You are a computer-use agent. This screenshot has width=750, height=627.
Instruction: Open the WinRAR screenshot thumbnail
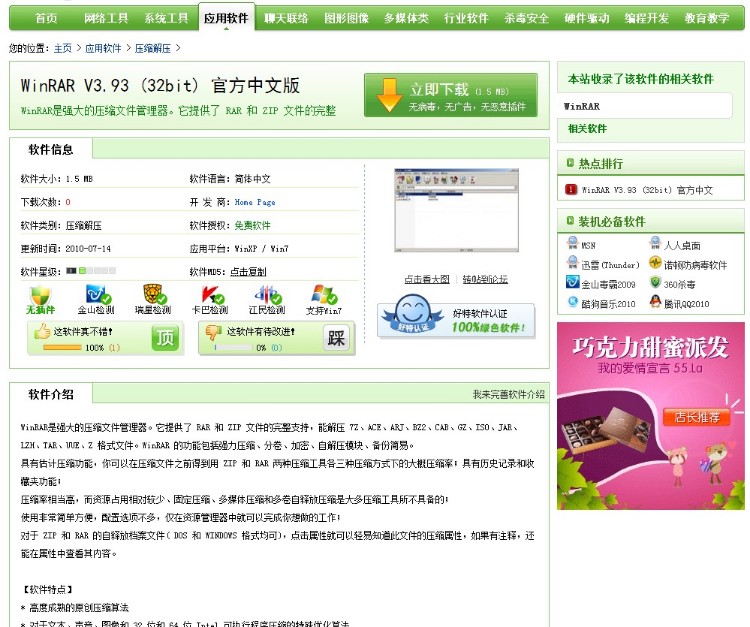point(456,210)
